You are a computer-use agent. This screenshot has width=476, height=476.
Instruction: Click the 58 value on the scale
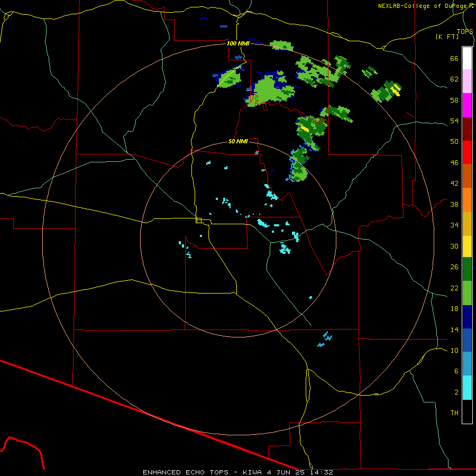tap(454, 100)
